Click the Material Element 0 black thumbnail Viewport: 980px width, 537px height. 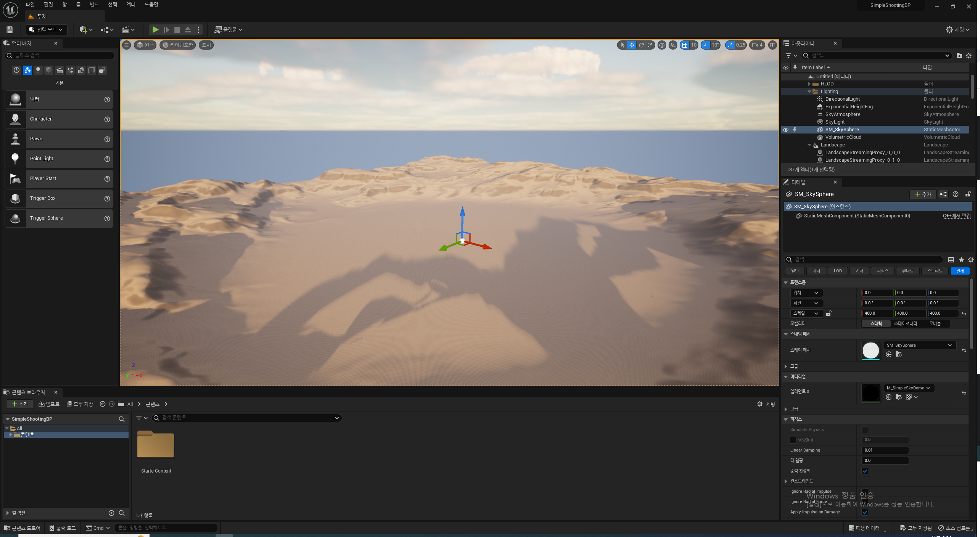point(871,392)
